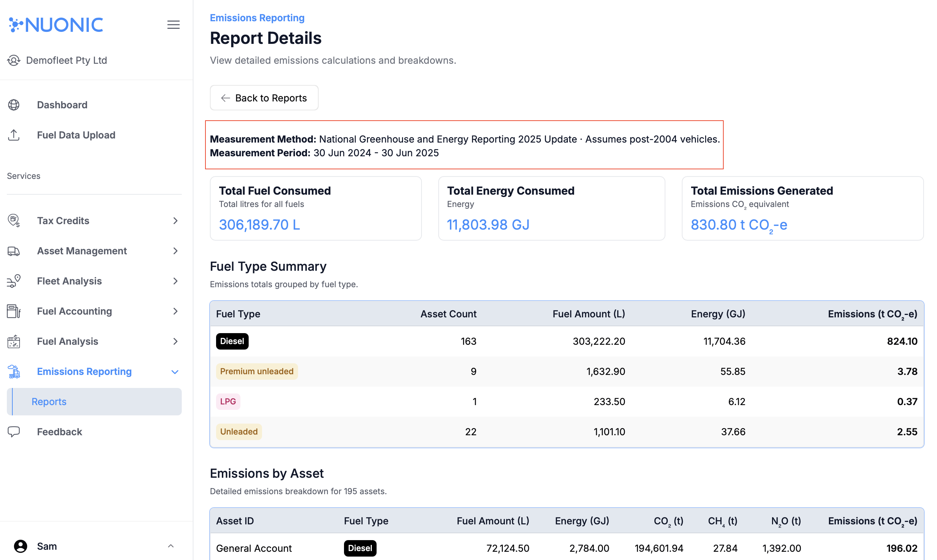Screen dimensions: 937x560
Task: Open the Dashboard globe icon
Action: (x=14, y=105)
